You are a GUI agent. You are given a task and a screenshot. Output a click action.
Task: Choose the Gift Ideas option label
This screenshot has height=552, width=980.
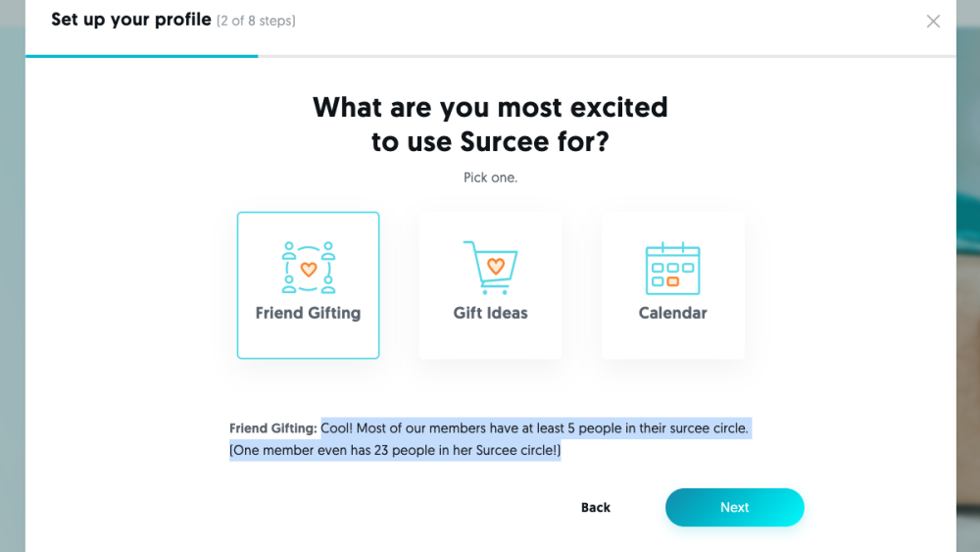pyautogui.click(x=490, y=313)
